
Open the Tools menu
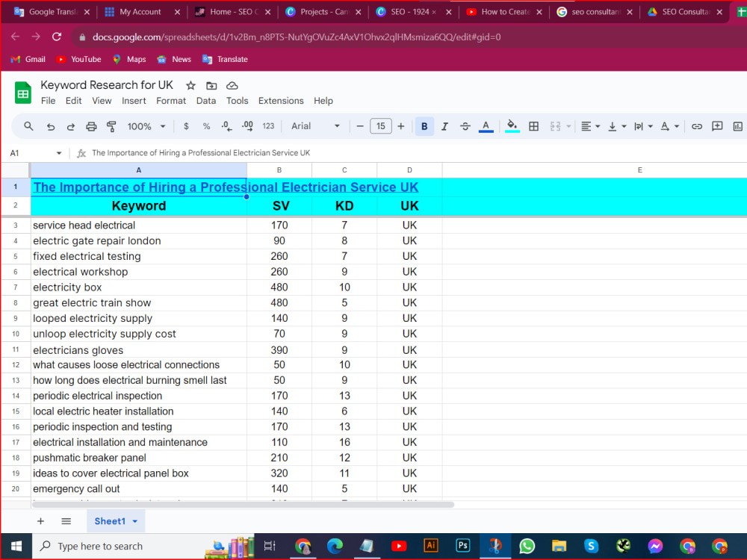pyautogui.click(x=238, y=101)
